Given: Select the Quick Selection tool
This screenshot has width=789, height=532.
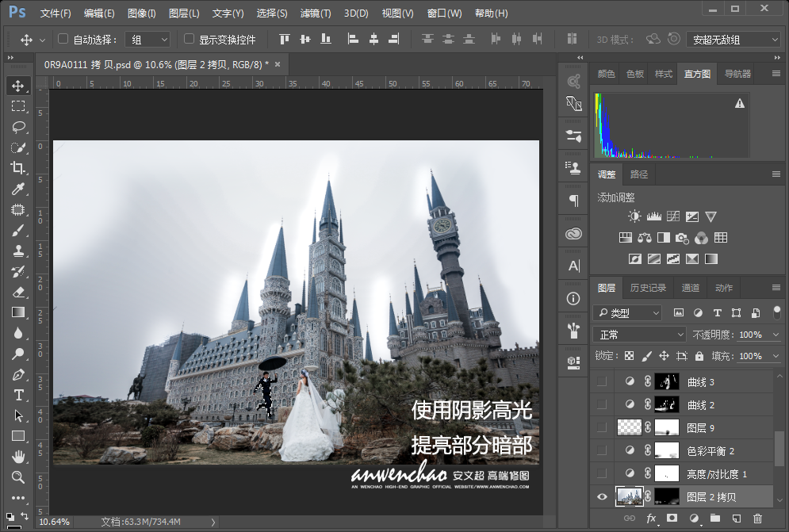Looking at the screenshot, I should (18, 147).
